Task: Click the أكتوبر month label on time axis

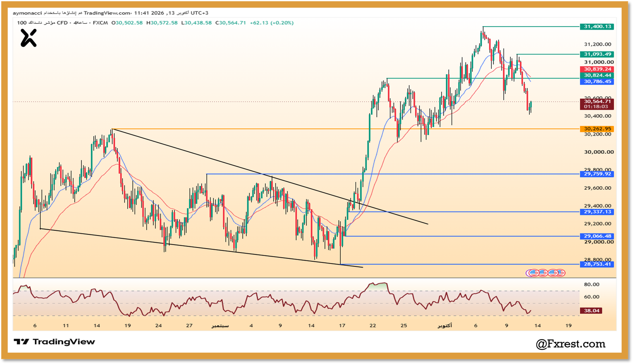Action: [x=445, y=326]
